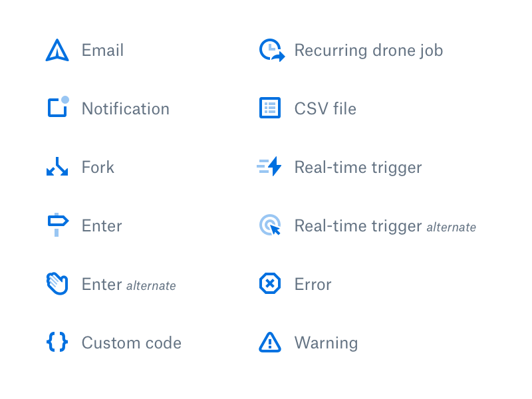Select the Real-time trigger alternate target icon
532x399 pixels.
coord(270,225)
